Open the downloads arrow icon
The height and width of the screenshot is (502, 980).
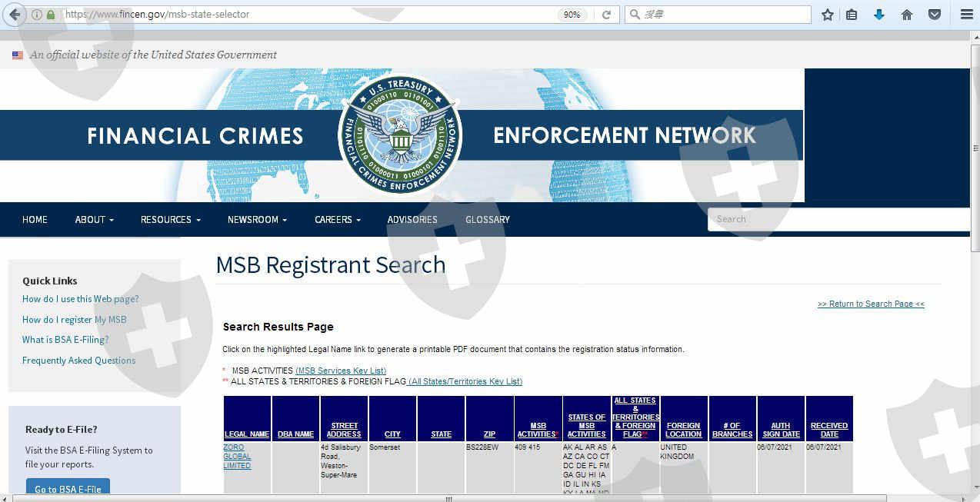click(879, 15)
